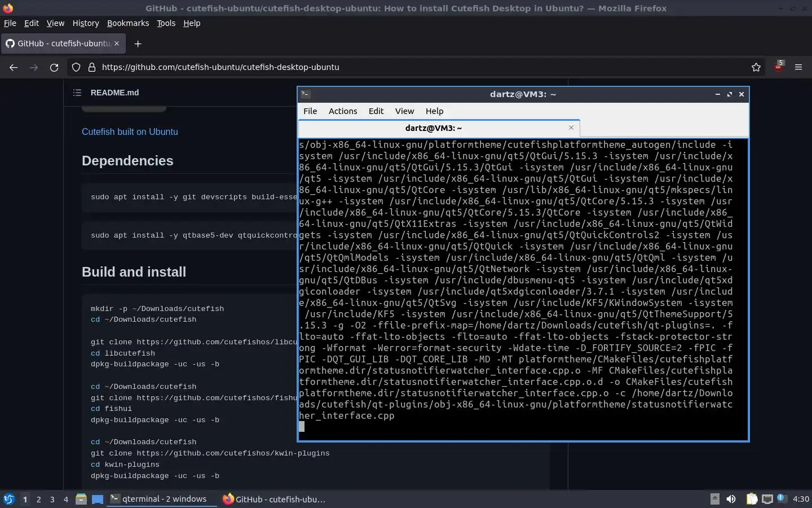Click the clock showing 4:30
Image resolution: width=812 pixels, height=508 pixels.
coord(801,499)
